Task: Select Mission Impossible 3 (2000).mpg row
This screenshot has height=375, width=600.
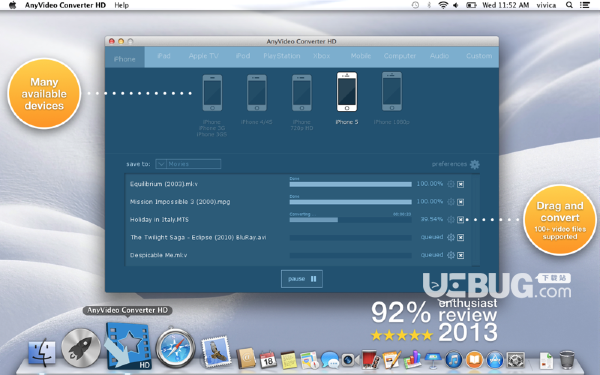Action: tap(302, 202)
